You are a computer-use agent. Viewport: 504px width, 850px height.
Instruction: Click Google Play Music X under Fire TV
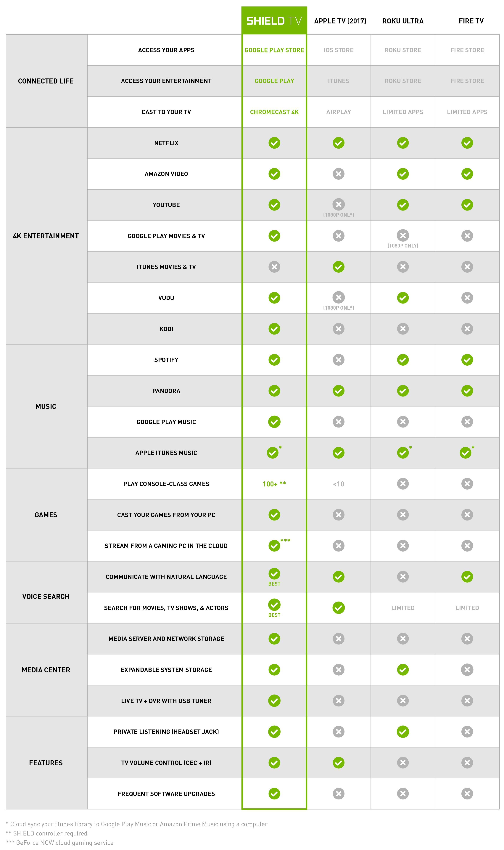(467, 422)
